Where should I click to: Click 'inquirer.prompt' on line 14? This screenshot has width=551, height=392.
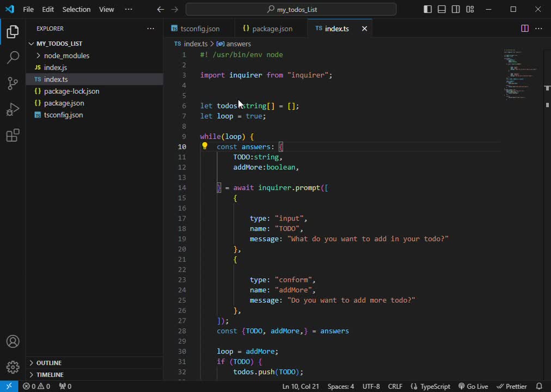(289, 188)
